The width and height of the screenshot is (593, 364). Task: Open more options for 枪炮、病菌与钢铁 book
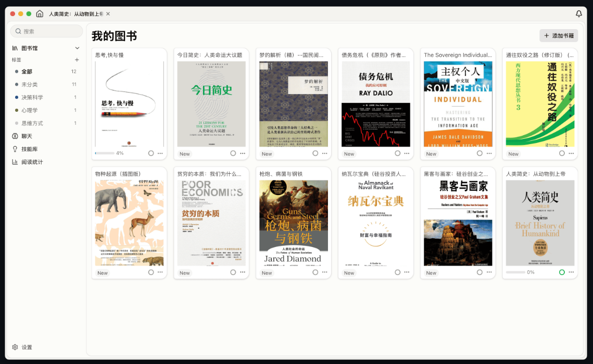[x=325, y=272]
